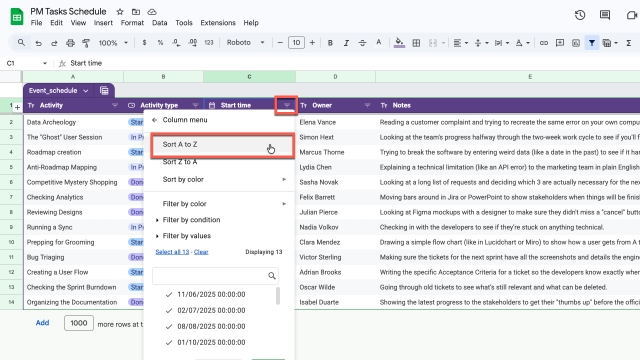Expand Sort by color submenu

pos(220,180)
